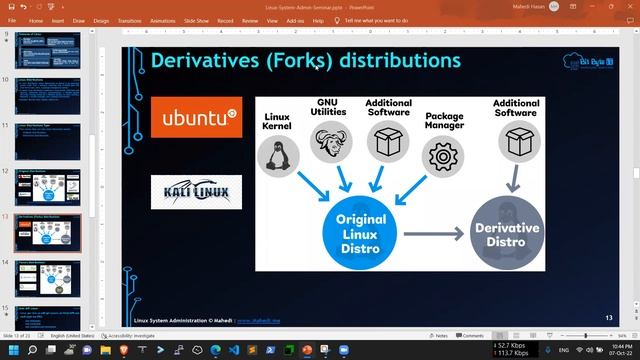Screen dimensions: 640x360
Task: Open File Explorer folder in taskbar
Action: pyautogui.click(x=105, y=350)
